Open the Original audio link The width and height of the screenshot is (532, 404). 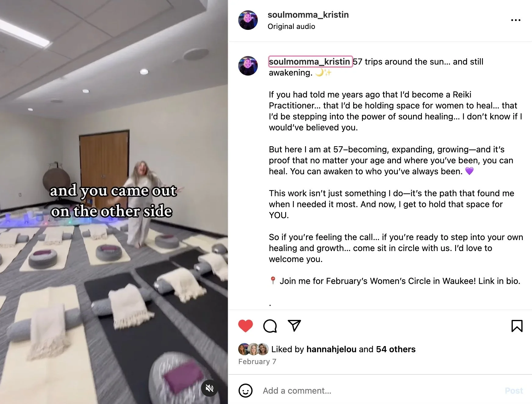point(291,27)
